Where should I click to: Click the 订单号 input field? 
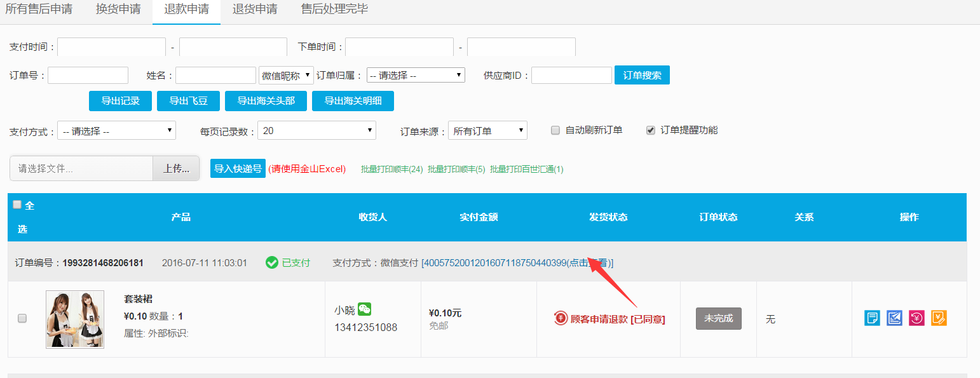click(88, 76)
